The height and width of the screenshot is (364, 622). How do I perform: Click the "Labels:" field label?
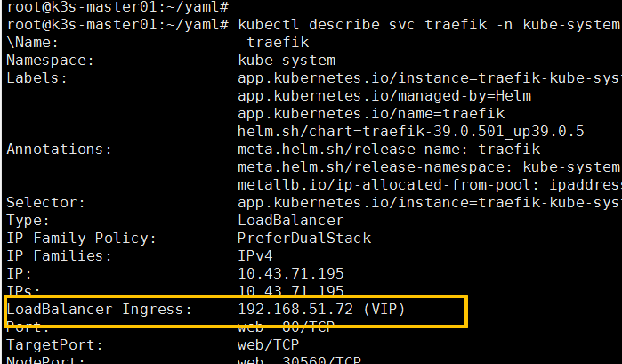(37, 78)
